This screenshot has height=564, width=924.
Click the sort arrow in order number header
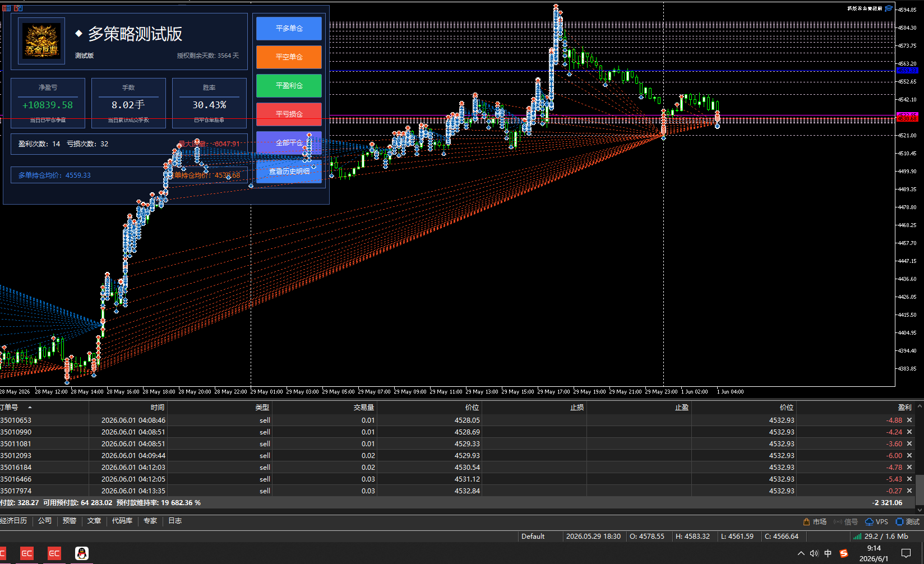pyautogui.click(x=30, y=408)
